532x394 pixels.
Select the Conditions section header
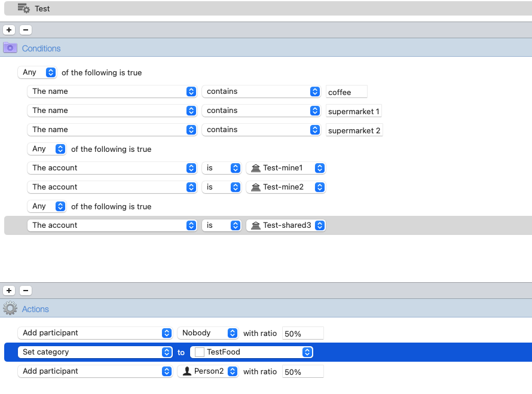(x=41, y=48)
